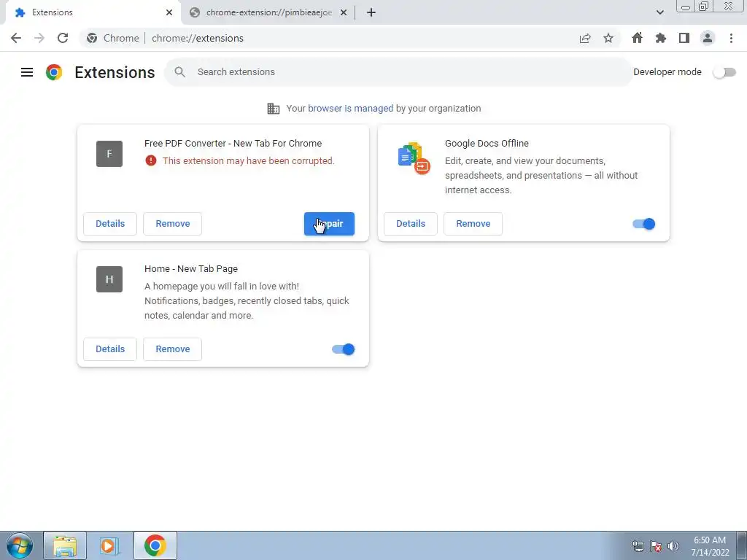Image resolution: width=747 pixels, height=560 pixels.
Task: Click the home extension icon in toolbar
Action: pos(637,38)
